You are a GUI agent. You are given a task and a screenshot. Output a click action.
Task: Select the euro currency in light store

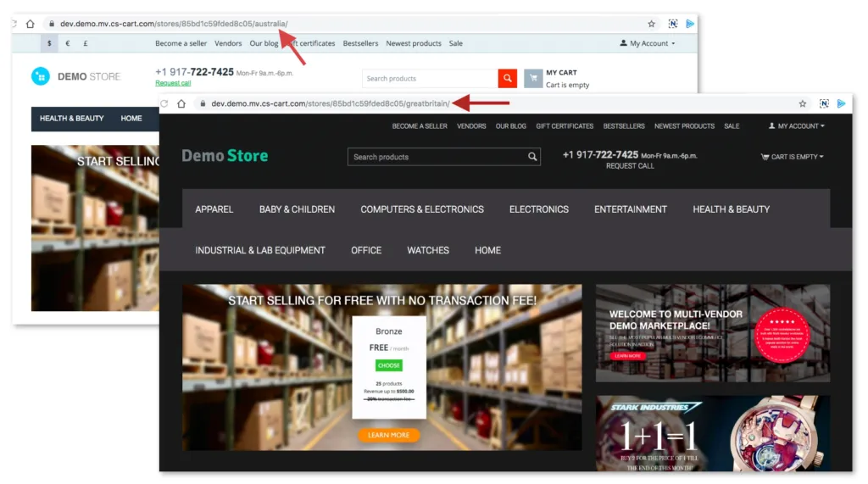click(68, 43)
